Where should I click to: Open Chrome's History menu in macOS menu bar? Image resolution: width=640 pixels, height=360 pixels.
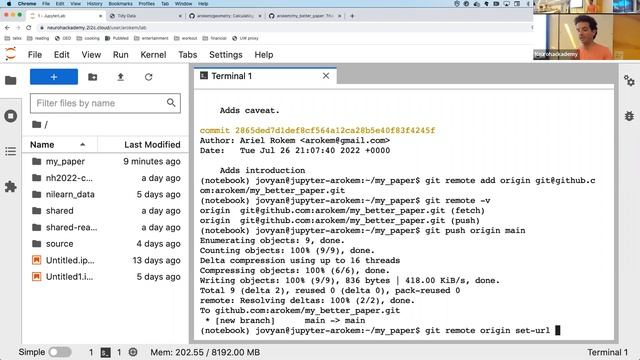(x=94, y=4)
